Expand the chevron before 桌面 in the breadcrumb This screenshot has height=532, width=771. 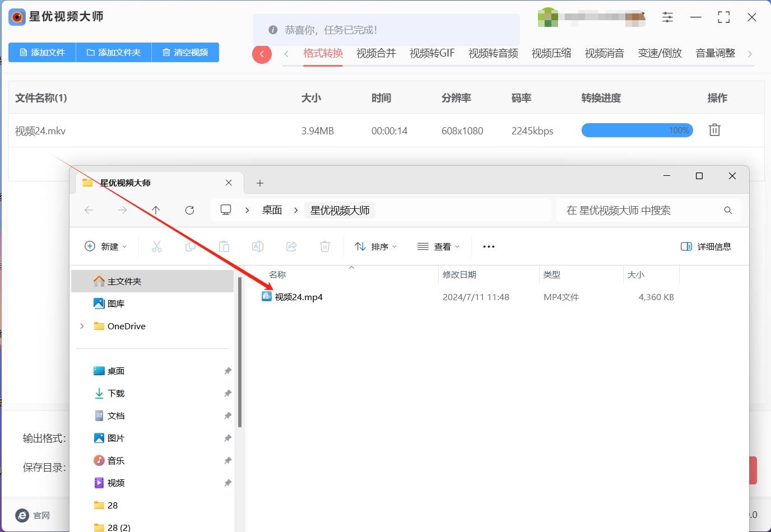tap(247, 210)
